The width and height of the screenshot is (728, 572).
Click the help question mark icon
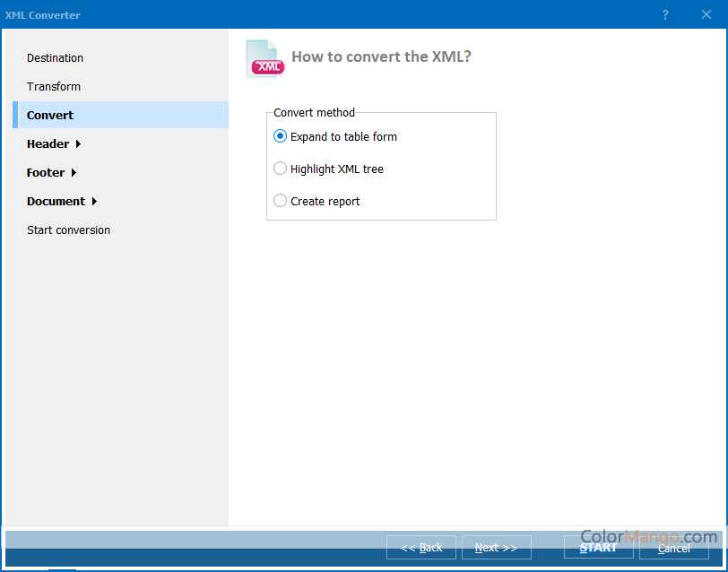click(x=665, y=14)
